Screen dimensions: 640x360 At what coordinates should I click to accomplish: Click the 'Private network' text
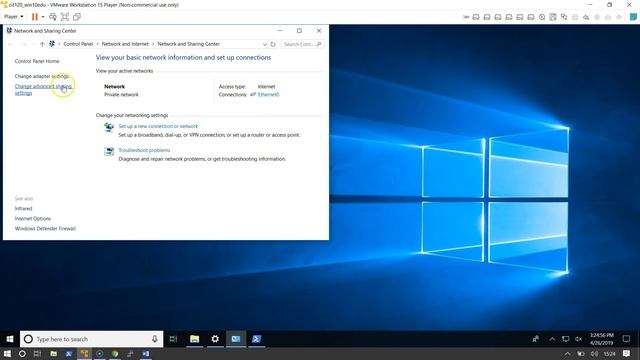click(121, 95)
